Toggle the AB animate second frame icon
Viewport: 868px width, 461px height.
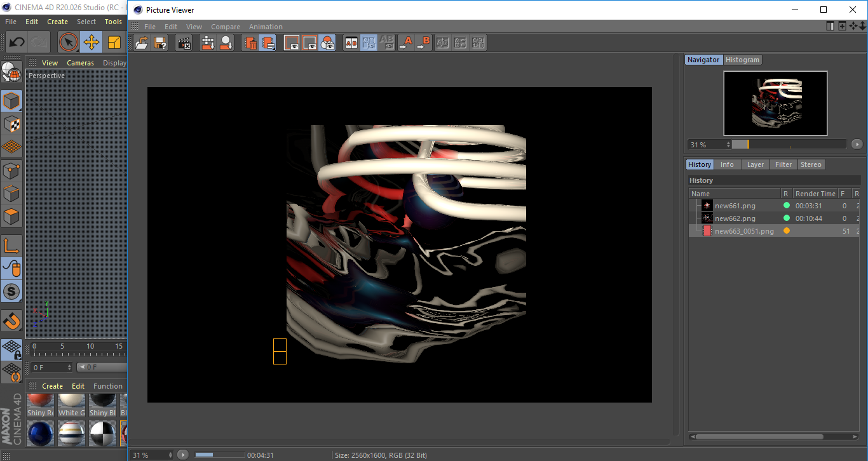click(x=386, y=43)
